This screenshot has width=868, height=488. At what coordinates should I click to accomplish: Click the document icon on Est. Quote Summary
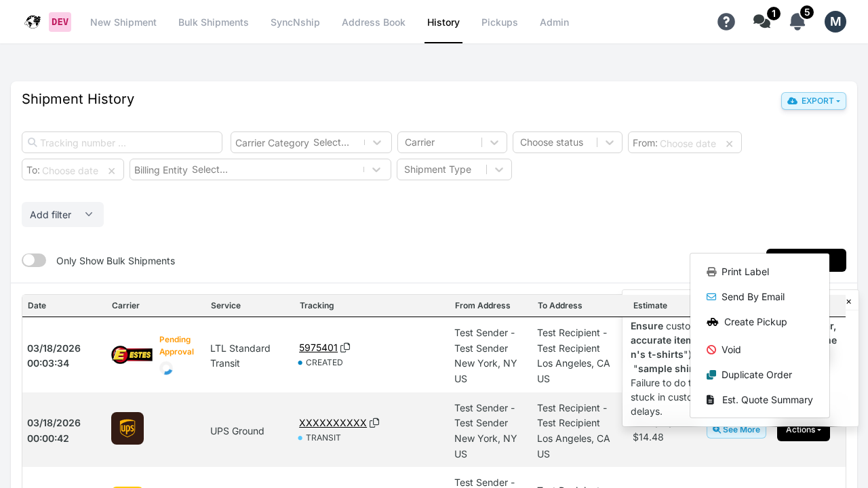(x=711, y=399)
